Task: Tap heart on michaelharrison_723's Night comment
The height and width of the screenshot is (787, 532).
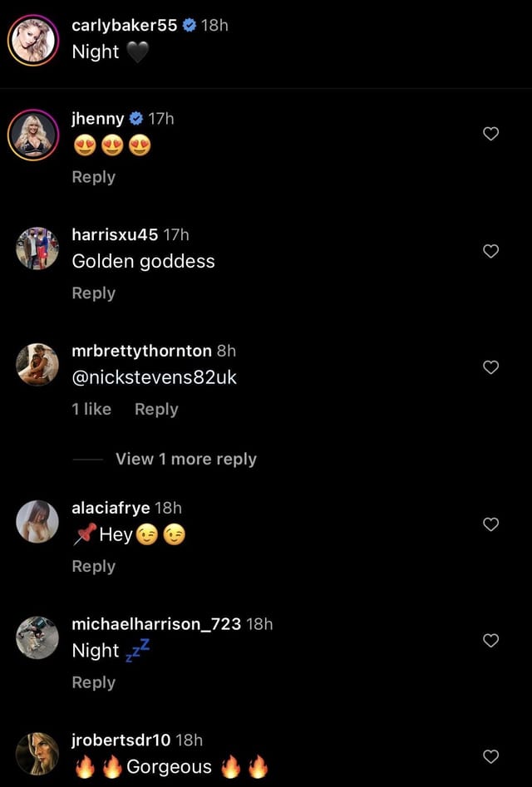Action: pyautogui.click(x=490, y=640)
